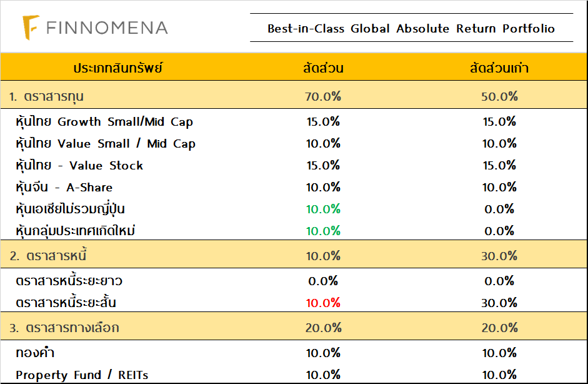Image resolution: width=588 pixels, height=384 pixels.
Task: Click the red 10.0% for ตราสารหนี้ระยะสั้น
Action: 323,303
